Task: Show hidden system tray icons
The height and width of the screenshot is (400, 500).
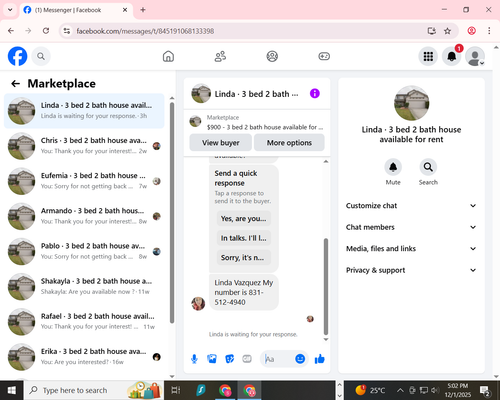Action: [x=400, y=390]
